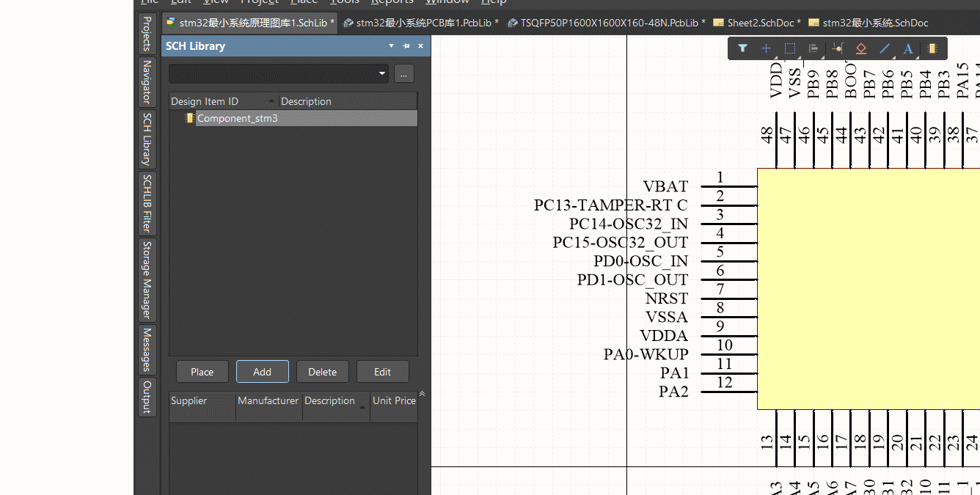Open the selection filter tool

(743, 49)
